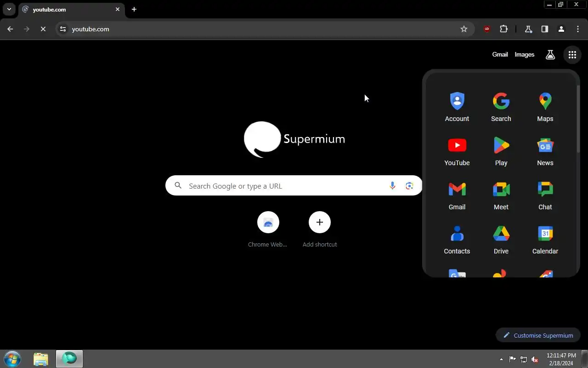
Task: Open the Extensions puzzle menu
Action: 504,29
